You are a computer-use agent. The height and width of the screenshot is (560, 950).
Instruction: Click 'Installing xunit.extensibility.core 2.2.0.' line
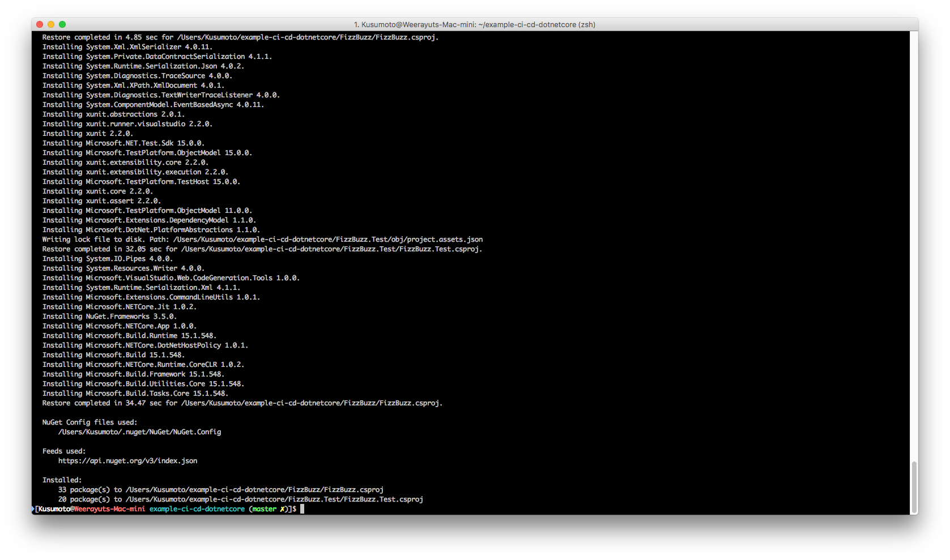[126, 163]
